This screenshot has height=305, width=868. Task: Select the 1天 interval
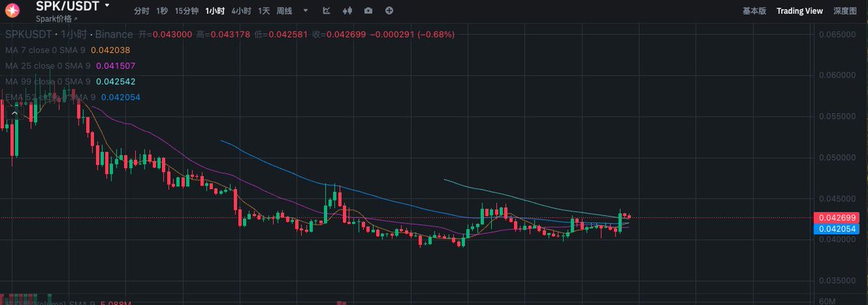tap(264, 11)
